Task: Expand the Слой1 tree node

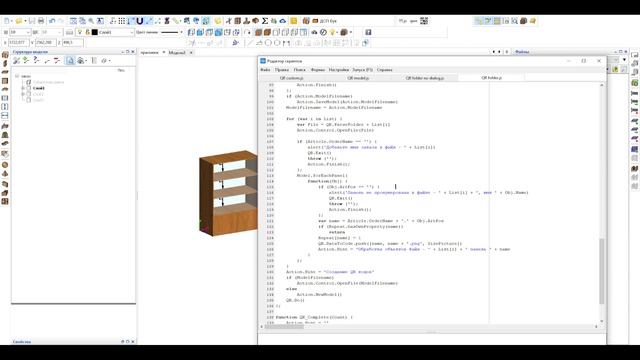Action: coord(23,88)
